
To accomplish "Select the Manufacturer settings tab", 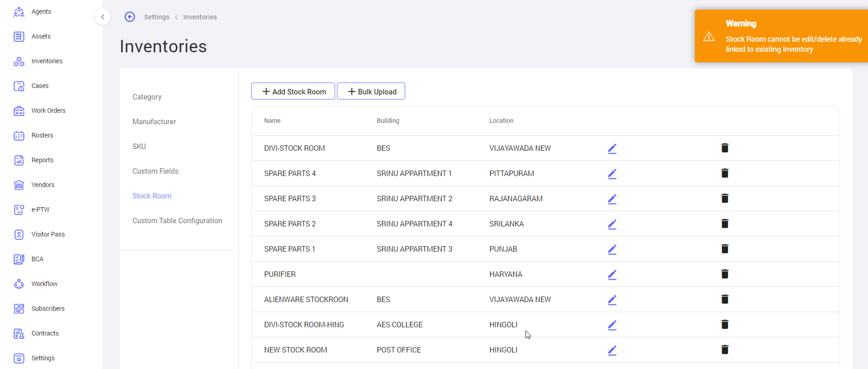I will click(154, 121).
